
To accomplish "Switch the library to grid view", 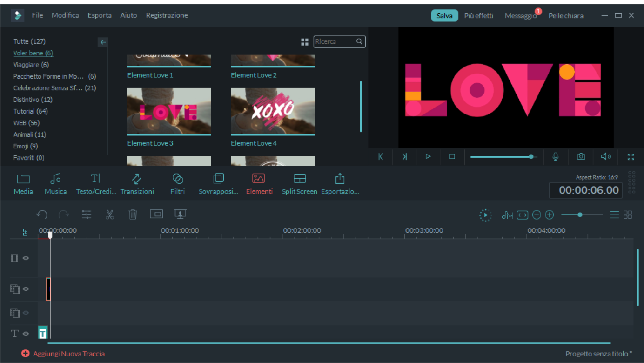I will tap(305, 42).
